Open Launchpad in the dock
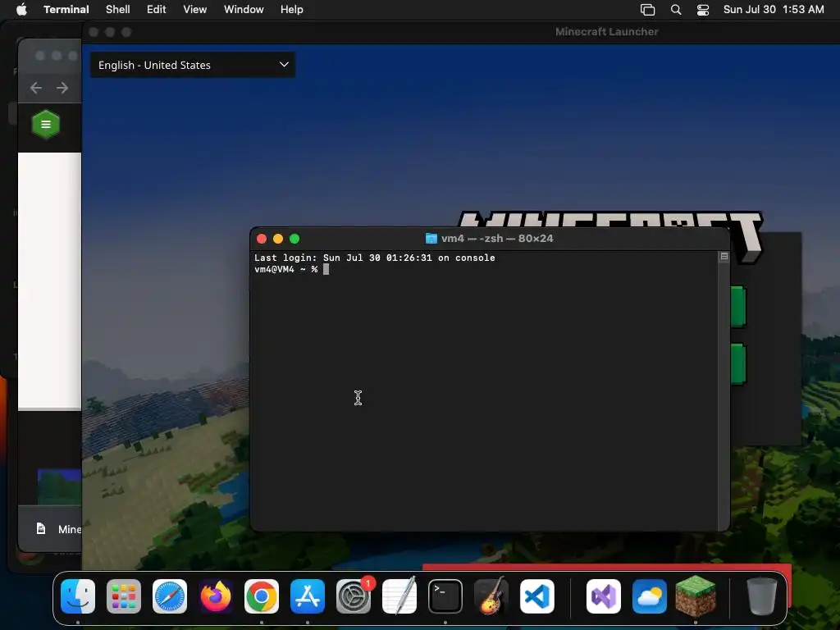The image size is (840, 630). click(x=124, y=596)
